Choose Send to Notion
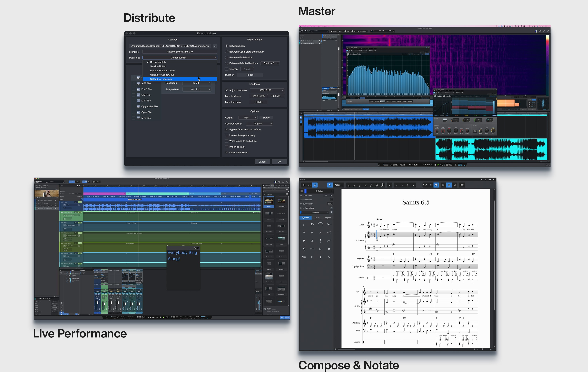The width and height of the screenshot is (588, 372). 180,67
